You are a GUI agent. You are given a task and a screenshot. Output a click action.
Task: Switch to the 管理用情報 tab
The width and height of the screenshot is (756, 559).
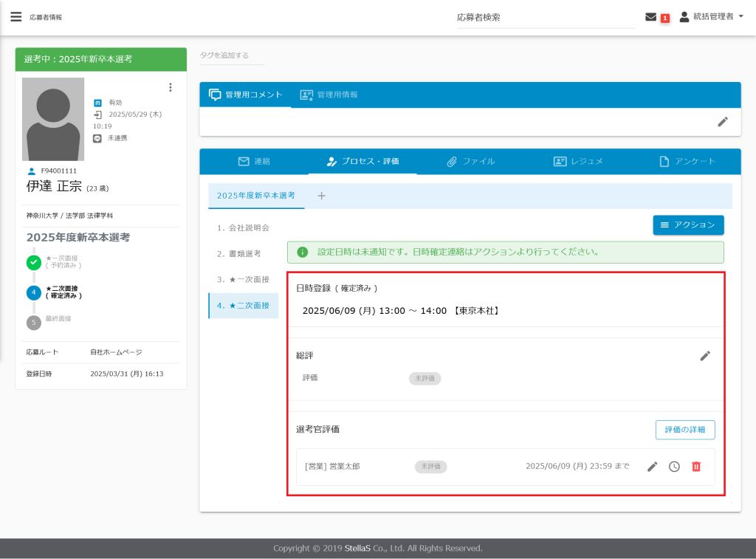pyautogui.click(x=329, y=95)
